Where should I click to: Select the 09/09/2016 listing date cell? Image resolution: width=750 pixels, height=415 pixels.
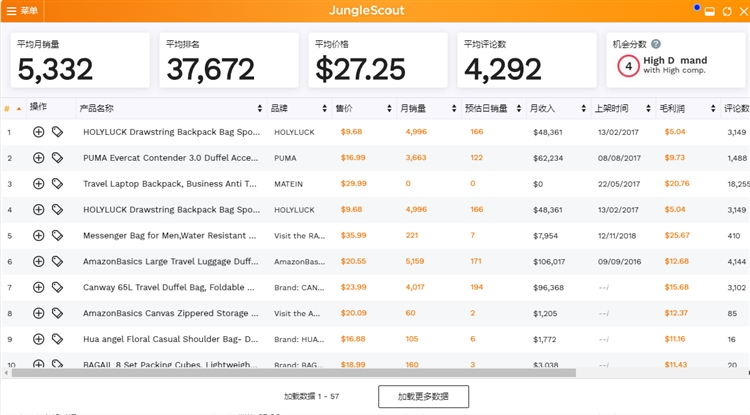(619, 262)
